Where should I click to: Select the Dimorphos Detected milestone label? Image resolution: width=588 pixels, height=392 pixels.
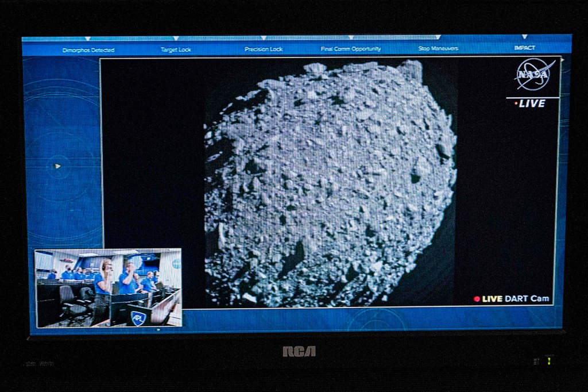coord(88,50)
